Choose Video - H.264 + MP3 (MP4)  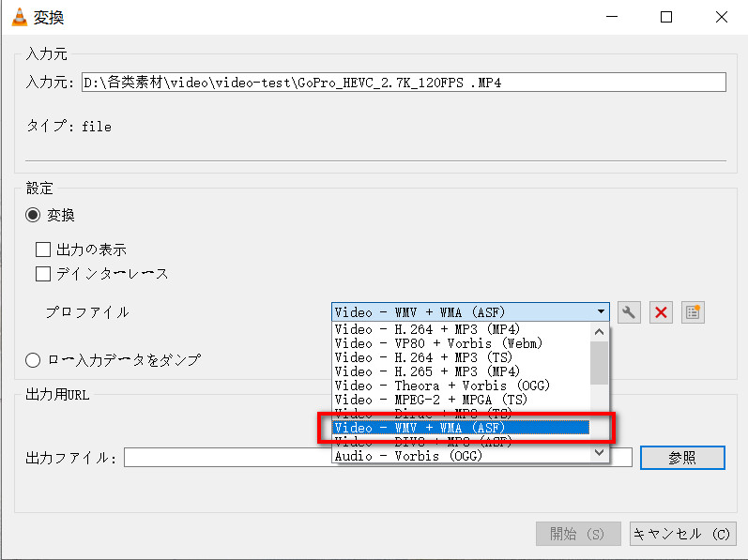point(461,329)
